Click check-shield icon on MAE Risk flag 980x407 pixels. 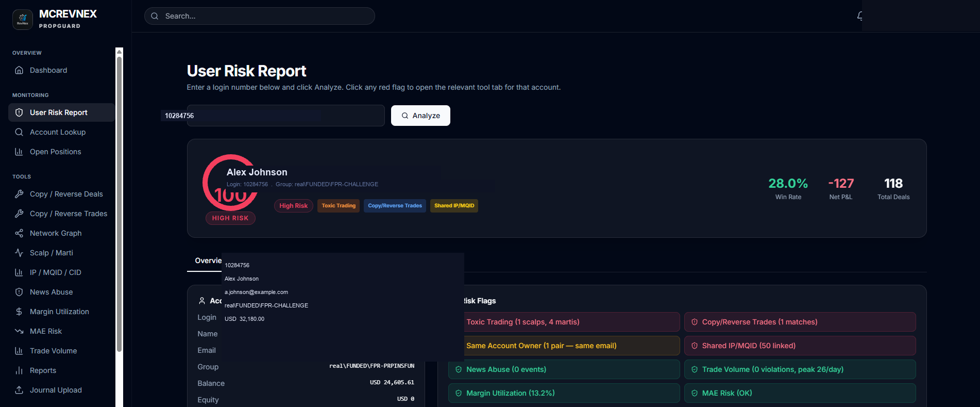point(695,393)
